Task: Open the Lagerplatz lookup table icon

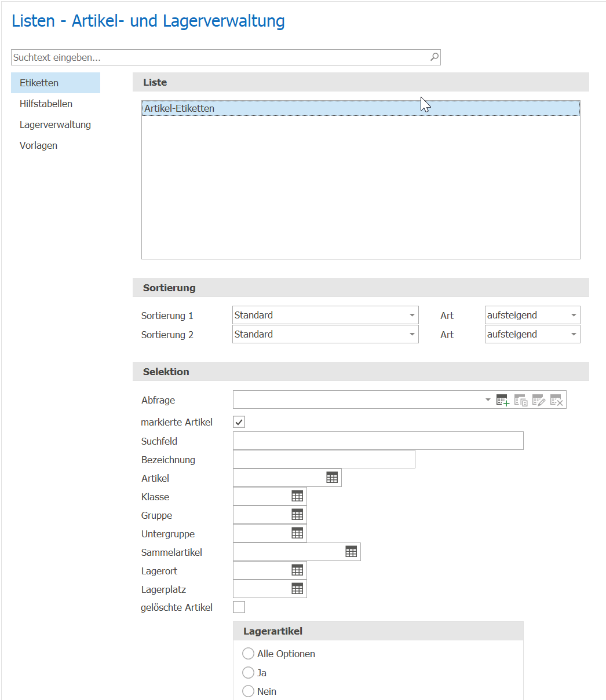Action: pyautogui.click(x=297, y=589)
